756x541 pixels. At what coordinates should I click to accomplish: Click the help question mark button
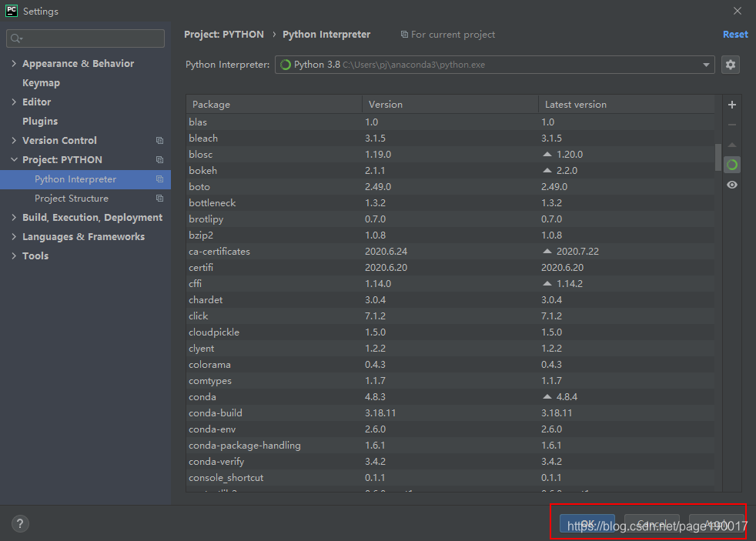pyautogui.click(x=20, y=523)
